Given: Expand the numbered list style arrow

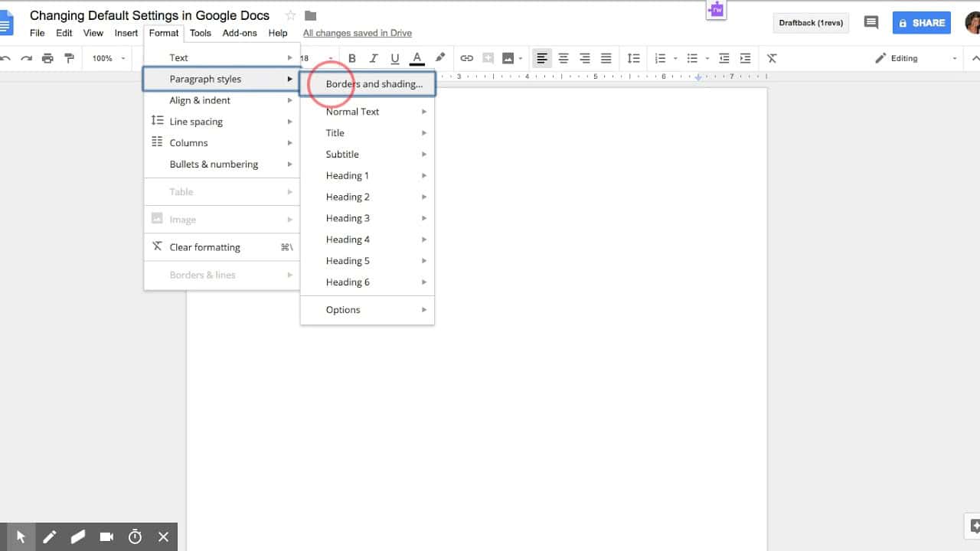Looking at the screenshot, I should pyautogui.click(x=675, y=58).
